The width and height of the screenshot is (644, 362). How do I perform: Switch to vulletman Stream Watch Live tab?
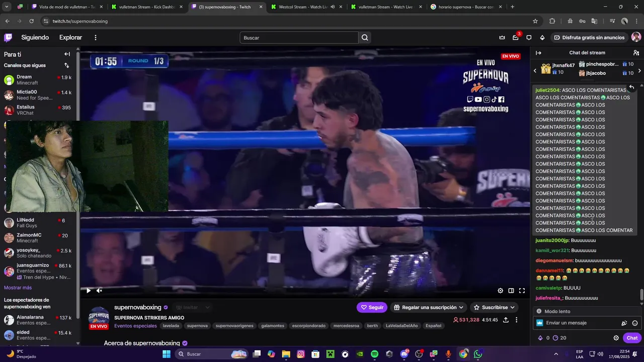click(386, 7)
